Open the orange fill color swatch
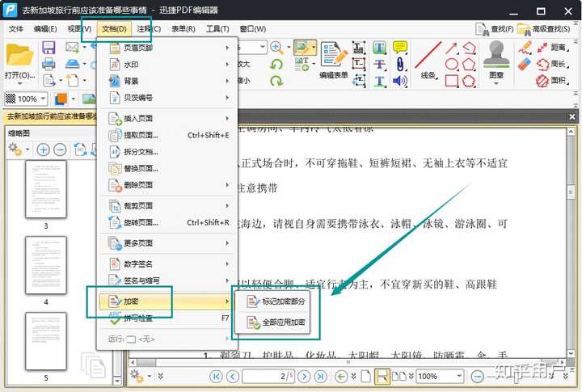The height and width of the screenshot is (392, 582). click(61, 99)
